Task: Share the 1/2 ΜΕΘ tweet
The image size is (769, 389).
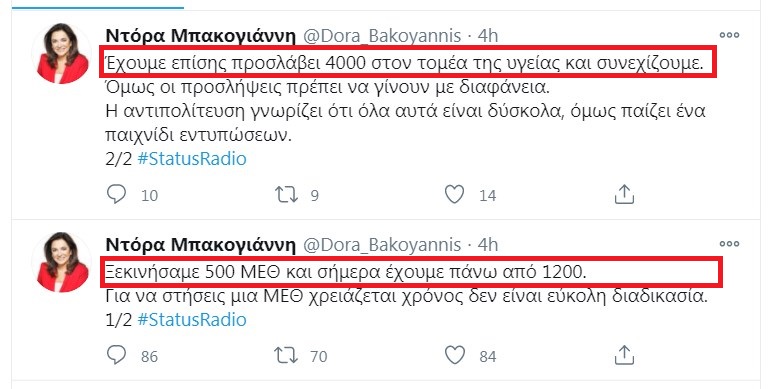Action: tap(624, 355)
